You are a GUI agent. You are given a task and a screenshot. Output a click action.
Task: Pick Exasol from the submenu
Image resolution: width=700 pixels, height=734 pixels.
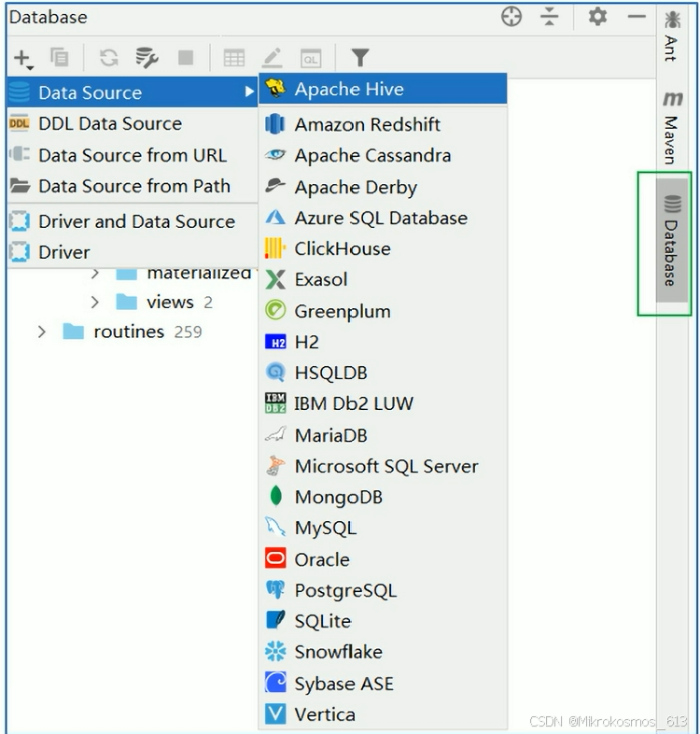click(383, 279)
